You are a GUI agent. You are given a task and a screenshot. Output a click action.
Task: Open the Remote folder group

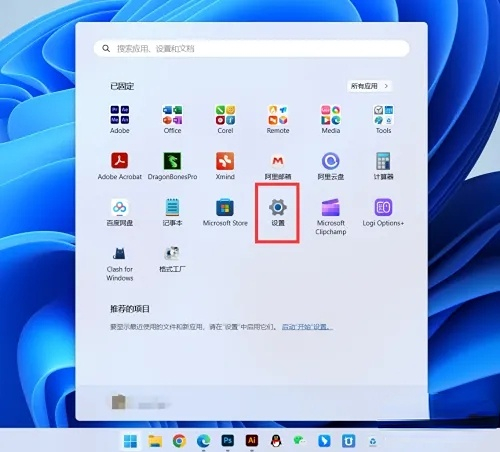pos(278,119)
